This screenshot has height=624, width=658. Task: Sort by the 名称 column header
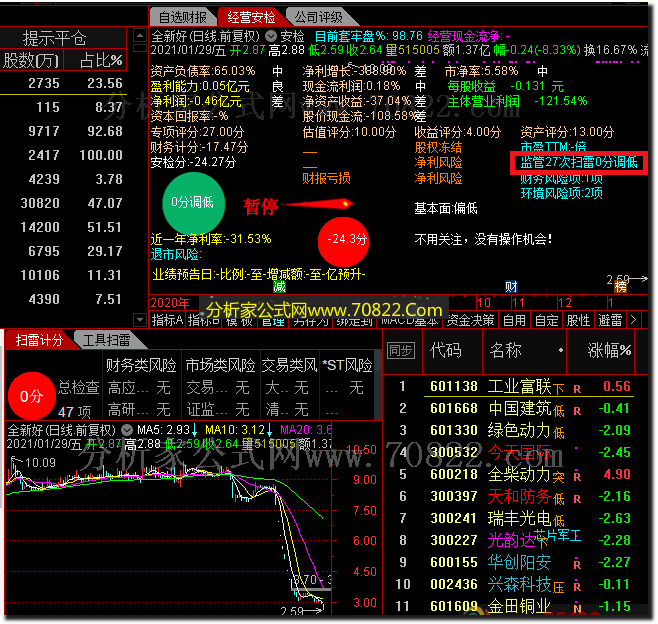click(x=506, y=350)
